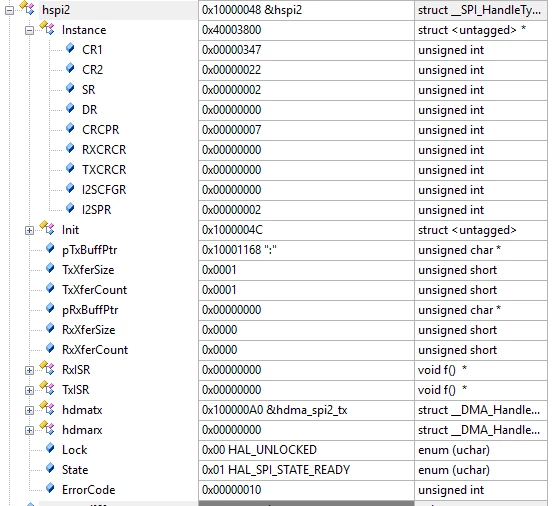This screenshot has width=554, height=506.
Task: Click the ErrorCode variable icon
Action: 50,488
